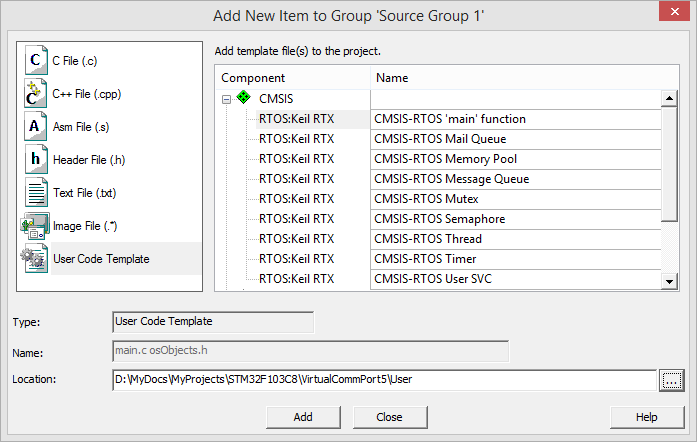Select CMSIS-RTOS 'main' function template
697x442 pixels.
point(449,119)
